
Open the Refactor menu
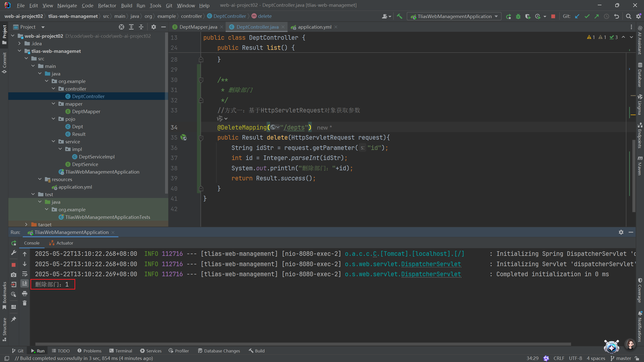107,5
